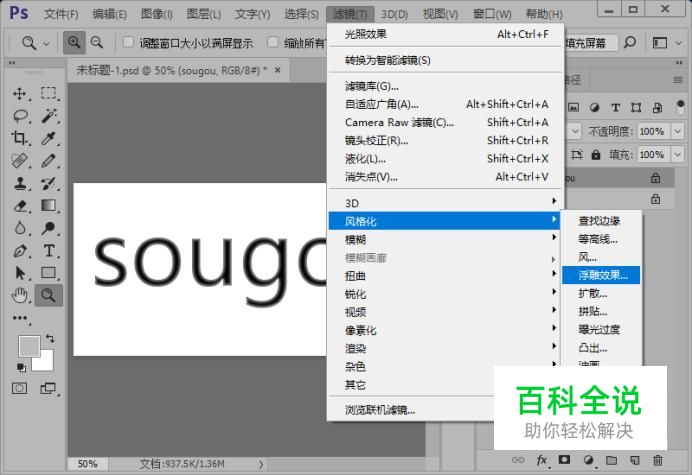Click the layer opacity 100% field
692x475 pixels.
point(652,131)
